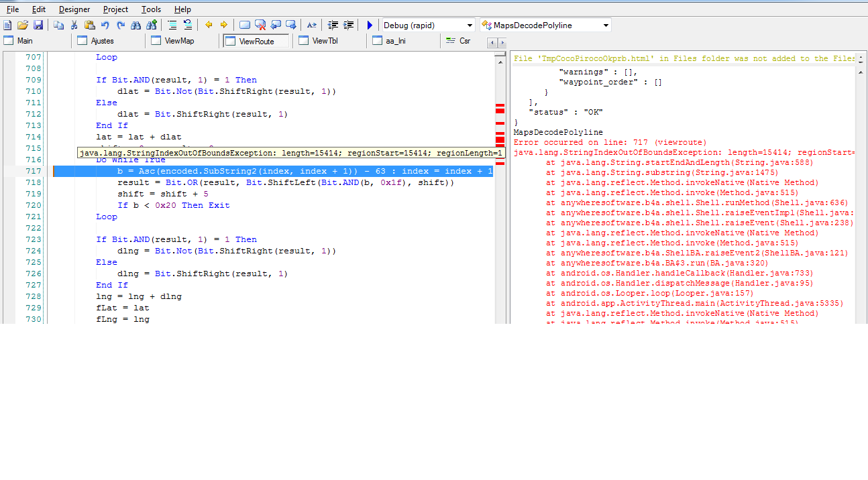Image resolution: width=868 pixels, height=480 pixels.
Task: Click the Copy toolbar icon
Action: click(x=58, y=25)
